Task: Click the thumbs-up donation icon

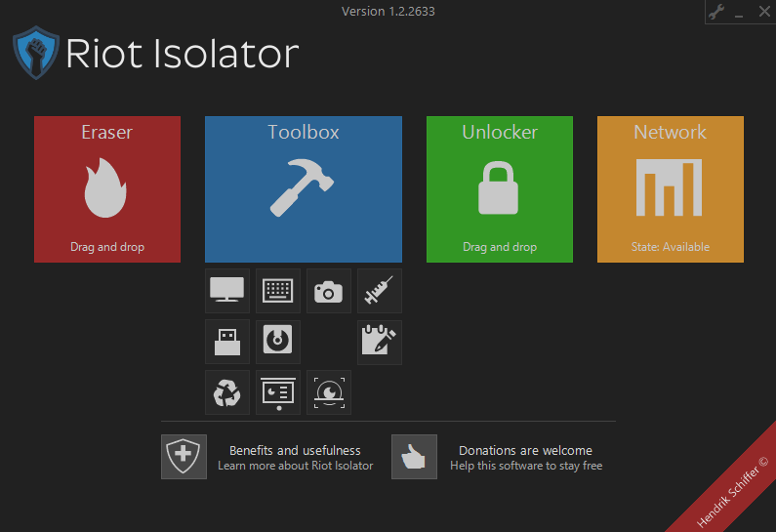Action: tap(414, 457)
